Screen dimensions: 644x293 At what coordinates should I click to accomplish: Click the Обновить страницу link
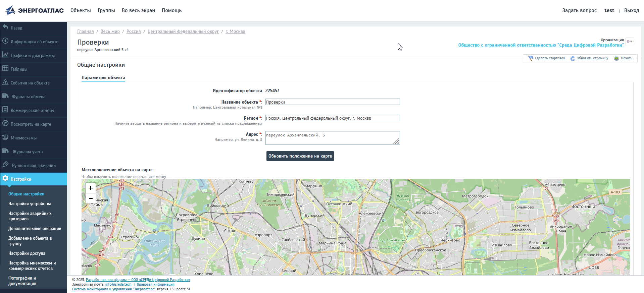pos(592,58)
